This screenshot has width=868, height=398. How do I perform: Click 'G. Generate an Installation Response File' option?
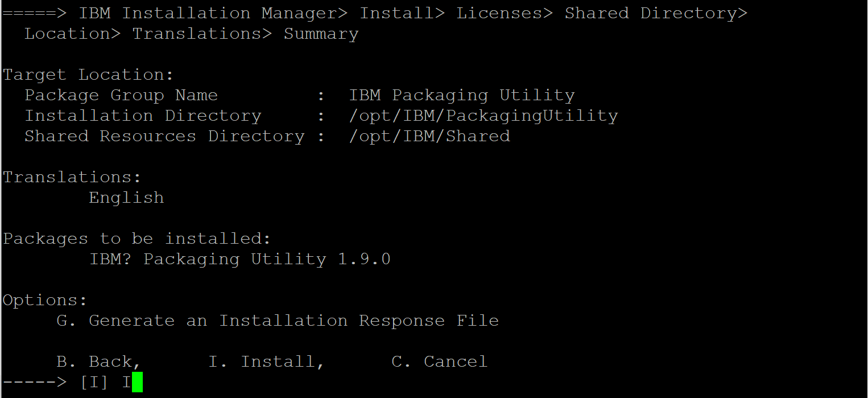(x=278, y=321)
